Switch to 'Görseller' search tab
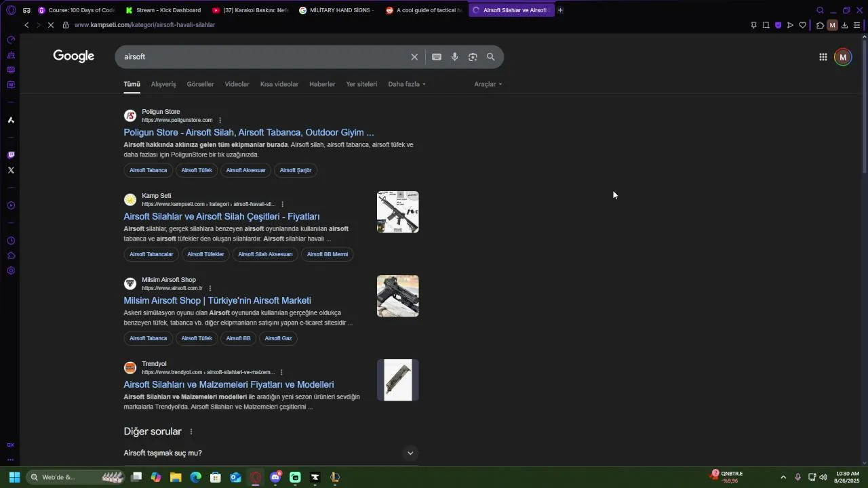 (x=200, y=84)
